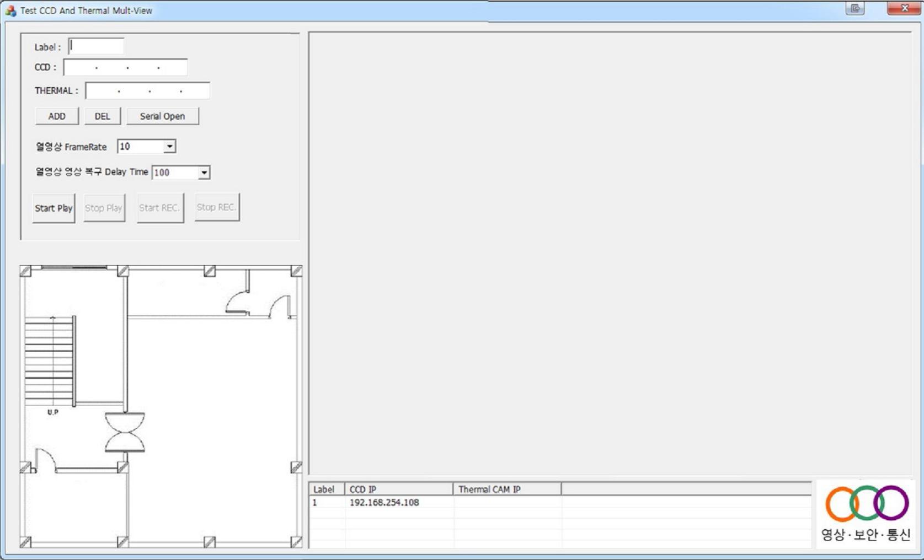Click the Thermal CAM IP column header
Viewport: 924px width, 560px height.
coord(508,489)
